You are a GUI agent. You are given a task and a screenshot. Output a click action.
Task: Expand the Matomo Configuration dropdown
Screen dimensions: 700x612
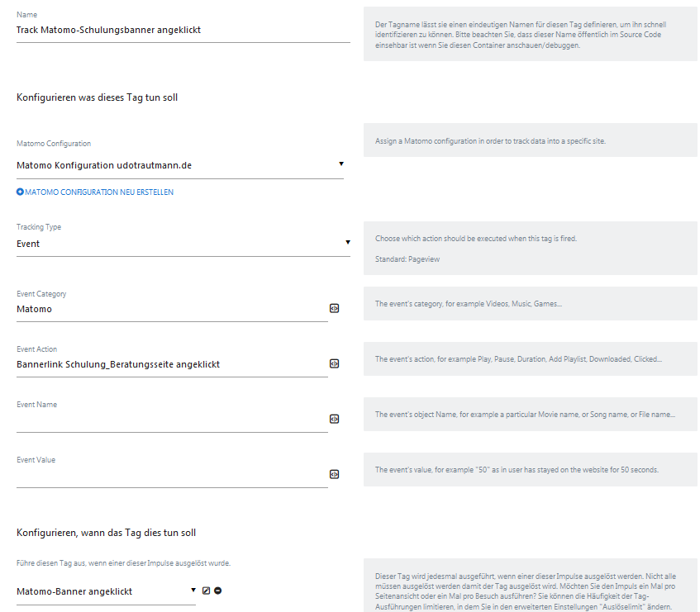[341, 164]
